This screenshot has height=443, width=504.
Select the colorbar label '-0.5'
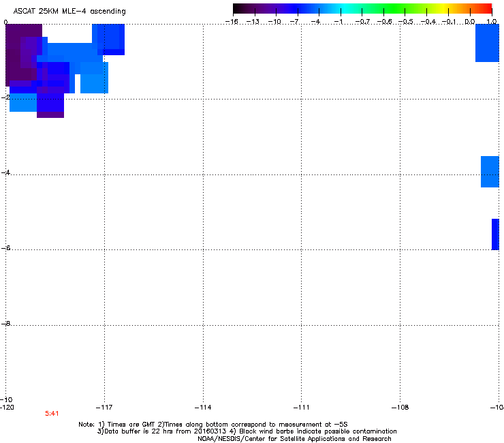(405, 22)
